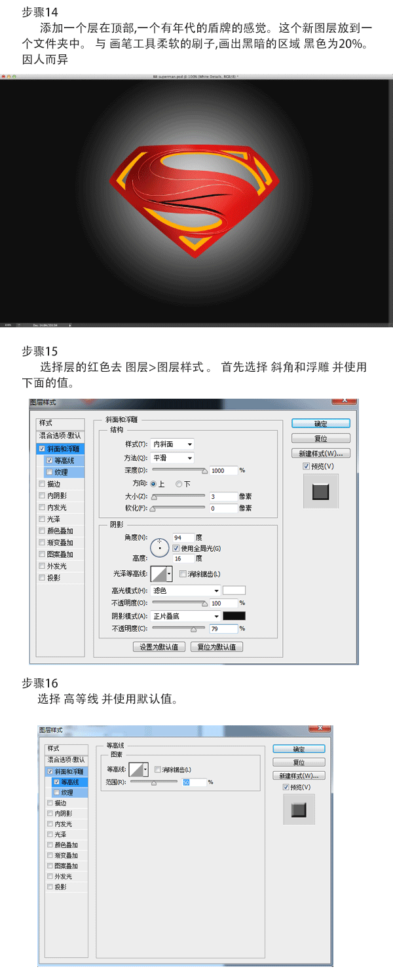
Task: Click the 角度 field showing 94
Action: coord(183,537)
